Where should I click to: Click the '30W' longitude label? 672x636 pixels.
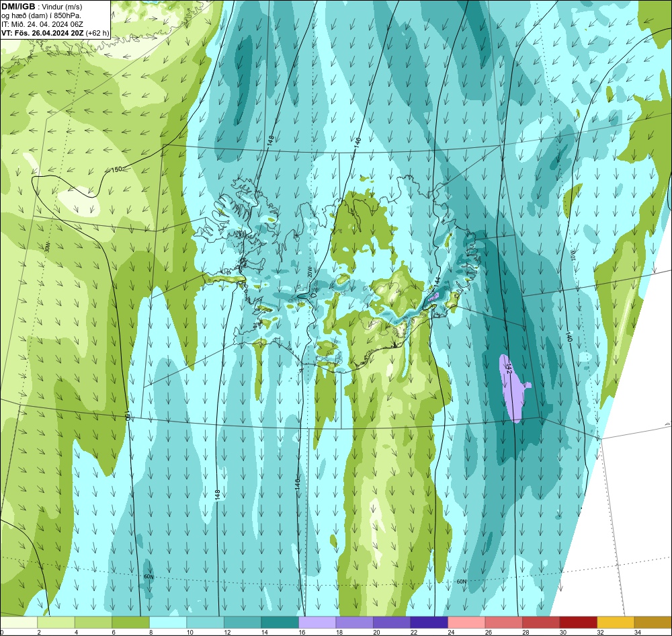pos(47,247)
